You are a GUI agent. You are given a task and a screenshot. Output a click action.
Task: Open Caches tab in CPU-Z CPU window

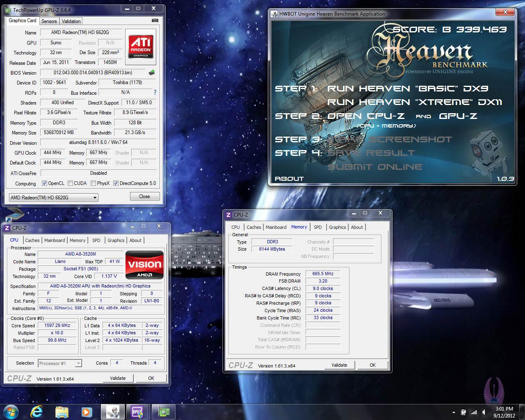coord(32,240)
